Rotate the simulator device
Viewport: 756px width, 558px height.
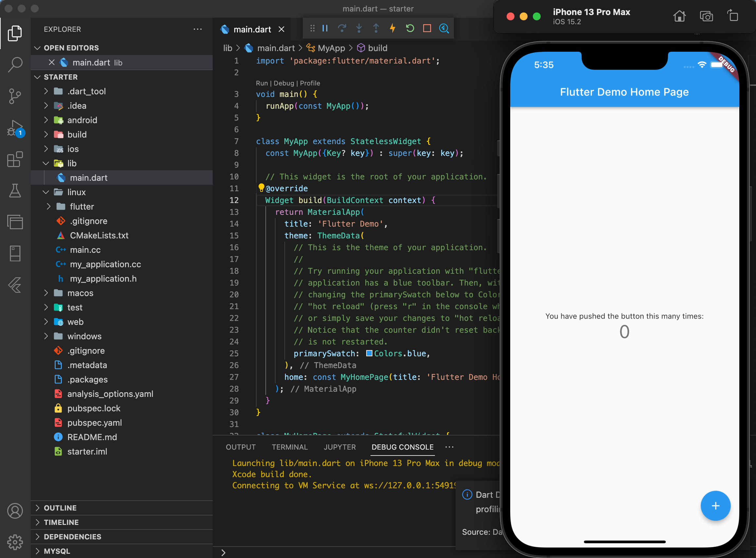tap(732, 15)
